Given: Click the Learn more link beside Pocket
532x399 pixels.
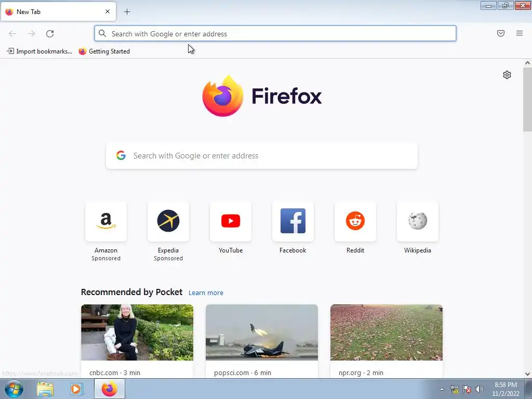Looking at the screenshot, I should (206, 293).
